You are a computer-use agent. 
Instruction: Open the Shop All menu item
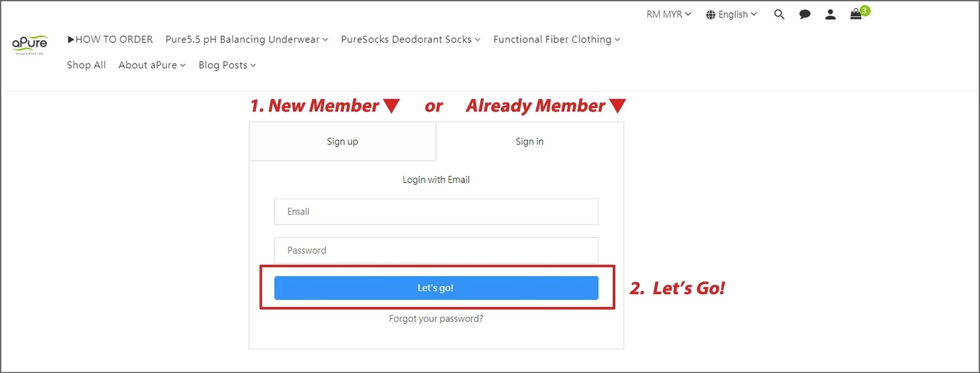click(86, 65)
